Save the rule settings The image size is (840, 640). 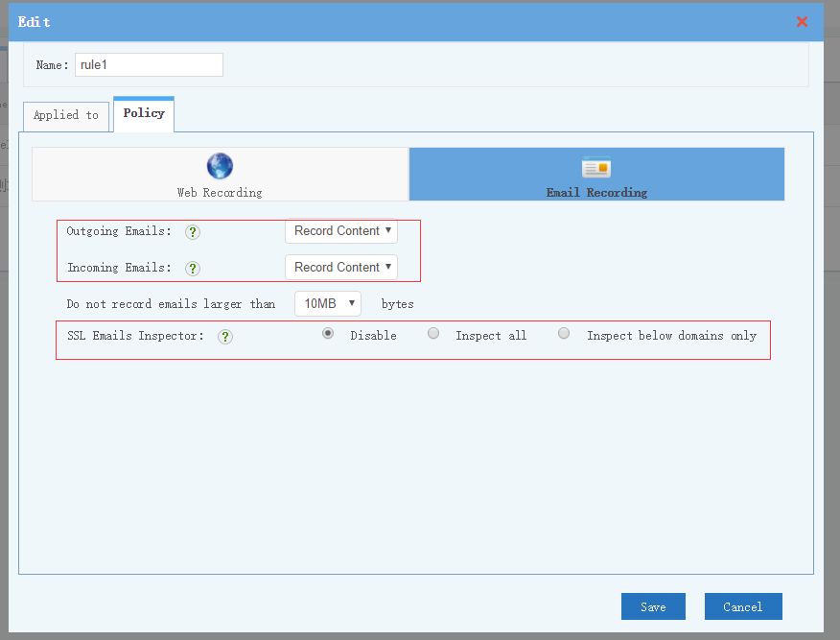coord(653,606)
